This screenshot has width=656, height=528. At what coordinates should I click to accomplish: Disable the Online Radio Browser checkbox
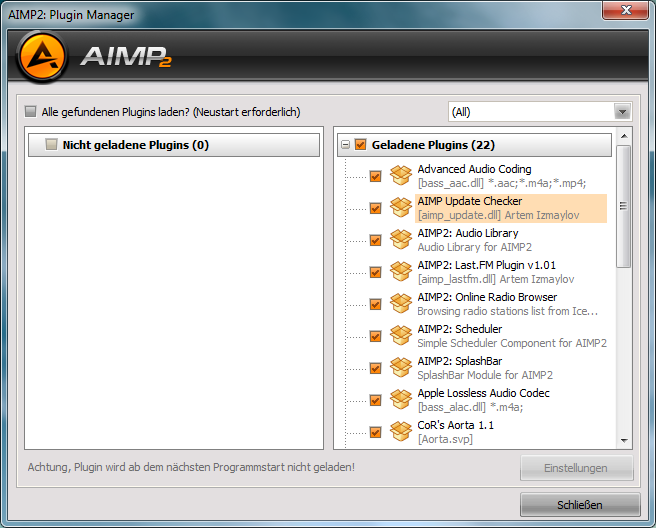(x=375, y=304)
